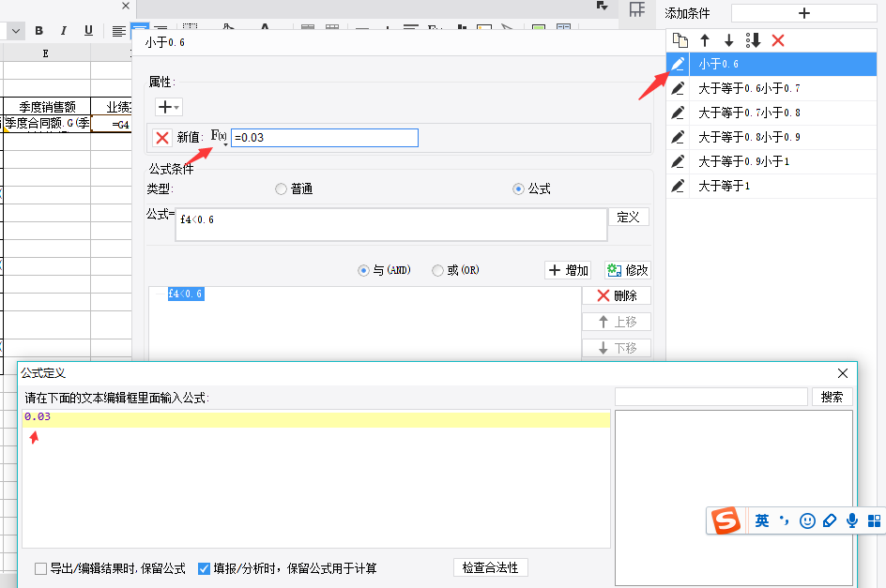Image resolution: width=886 pixels, height=588 pixels.
Task: Click the 新值 input field containing =0.03
Action: click(x=325, y=138)
